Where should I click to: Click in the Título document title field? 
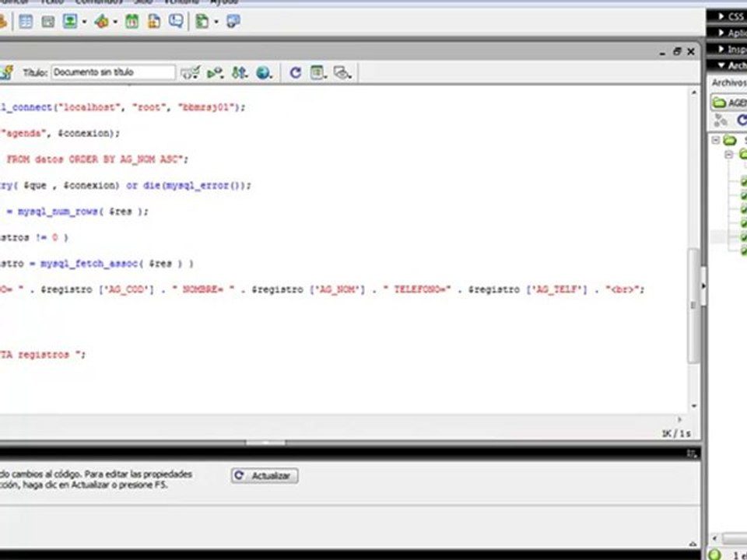[x=114, y=72]
